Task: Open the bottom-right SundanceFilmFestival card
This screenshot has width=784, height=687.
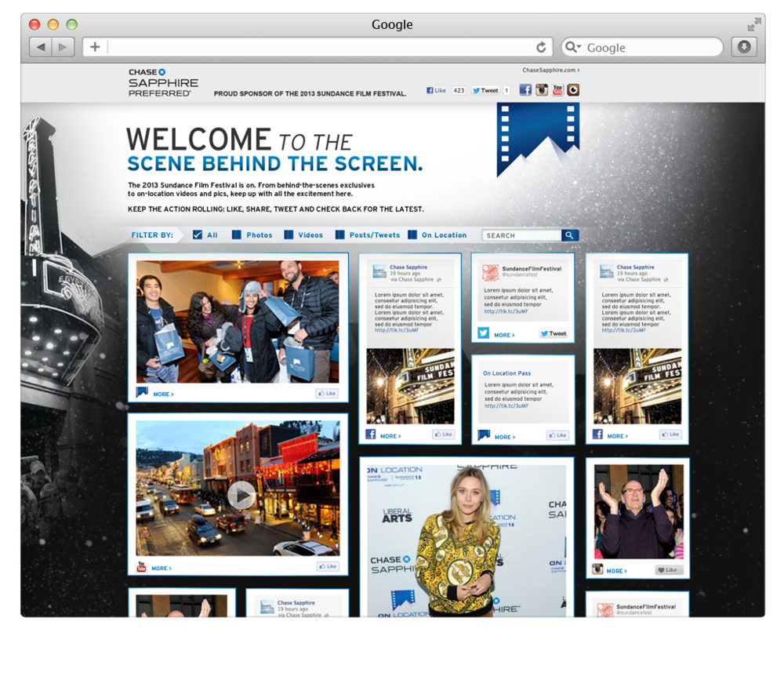Action: click(x=637, y=605)
